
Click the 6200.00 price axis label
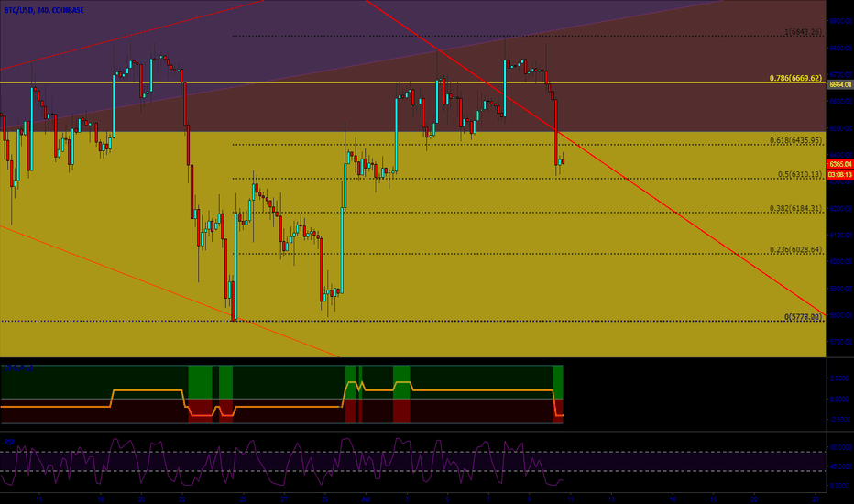coord(841,209)
